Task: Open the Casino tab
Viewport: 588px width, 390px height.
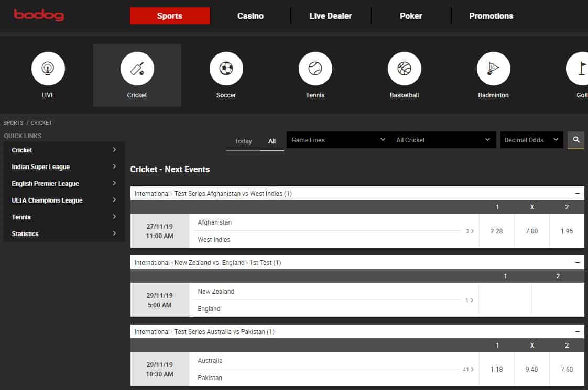Action: 250,16
